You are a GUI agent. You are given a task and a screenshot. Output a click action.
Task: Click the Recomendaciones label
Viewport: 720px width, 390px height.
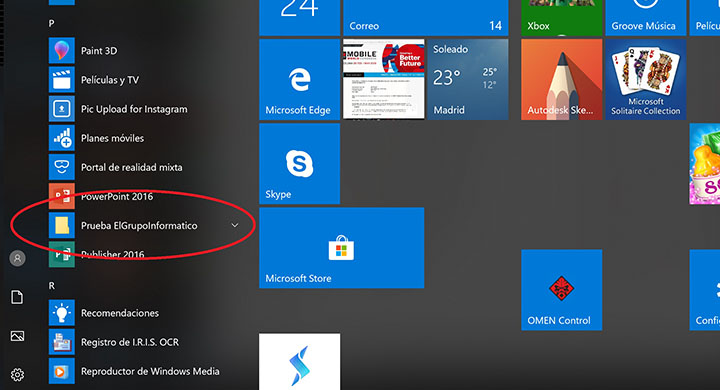tap(120, 313)
